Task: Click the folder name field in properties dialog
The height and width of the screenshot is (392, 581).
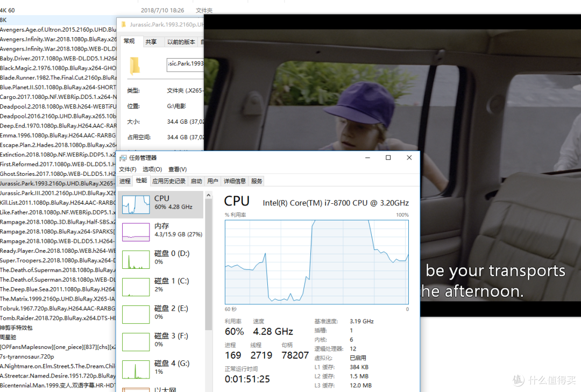Action: point(185,65)
